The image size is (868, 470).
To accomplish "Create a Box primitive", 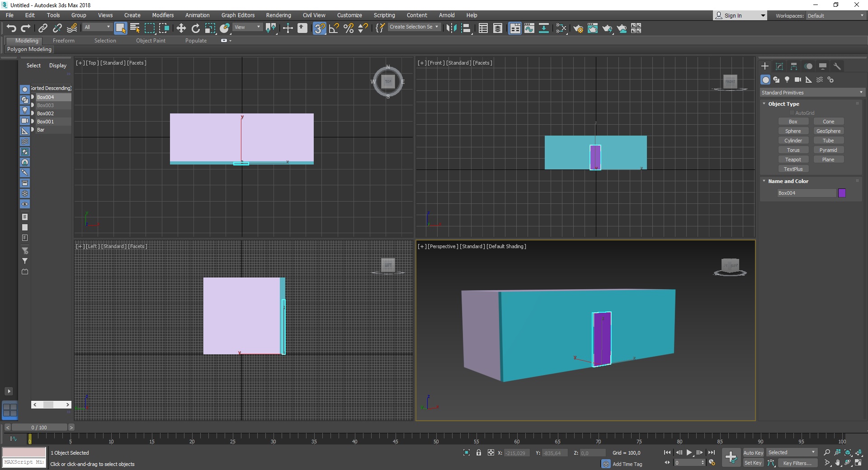I will (793, 122).
